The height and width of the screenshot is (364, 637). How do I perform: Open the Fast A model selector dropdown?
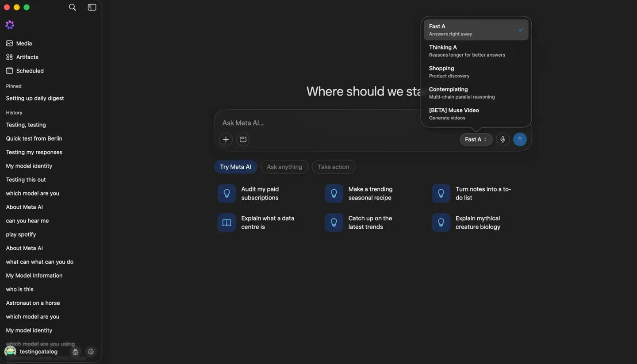(476, 139)
